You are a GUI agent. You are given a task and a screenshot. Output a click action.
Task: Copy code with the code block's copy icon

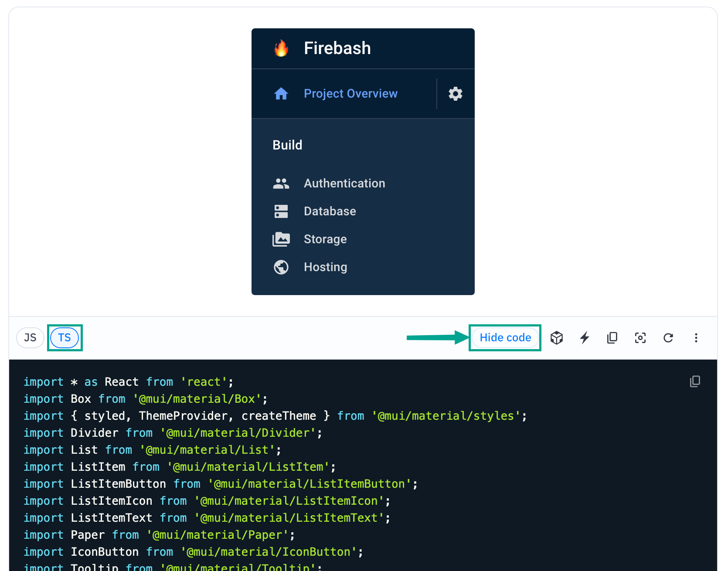(694, 381)
